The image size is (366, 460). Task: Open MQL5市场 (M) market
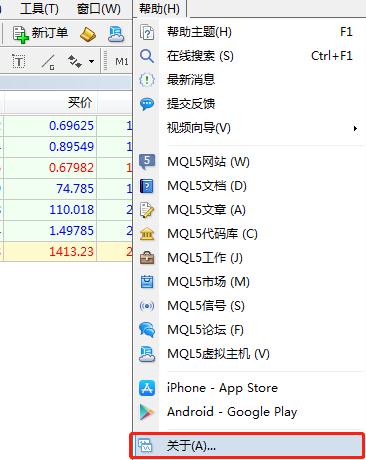point(248,282)
